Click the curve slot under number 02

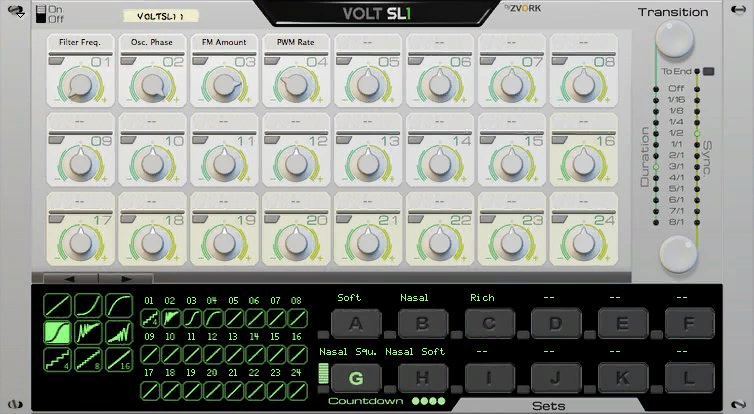pyautogui.click(x=171, y=318)
